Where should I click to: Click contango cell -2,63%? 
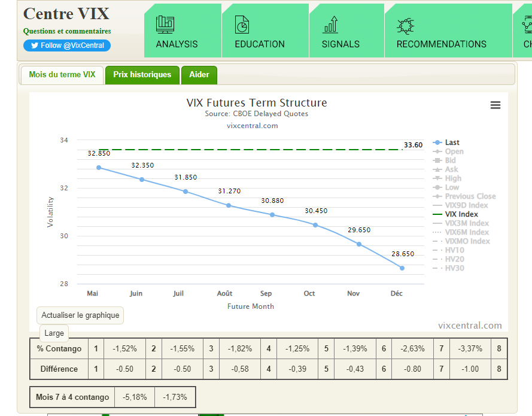(412, 348)
